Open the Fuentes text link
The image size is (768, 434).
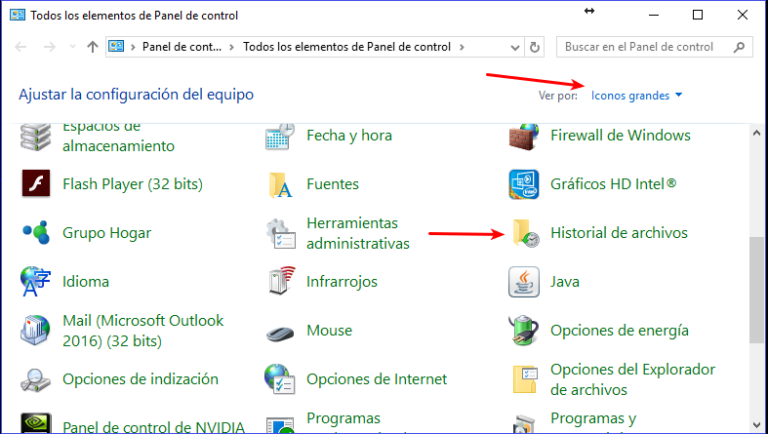click(333, 184)
